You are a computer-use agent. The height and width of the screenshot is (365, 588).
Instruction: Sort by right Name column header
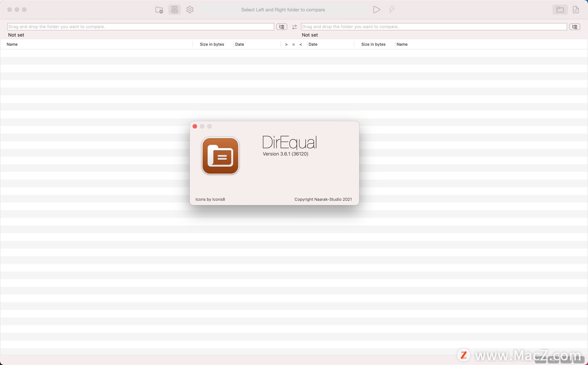(402, 44)
